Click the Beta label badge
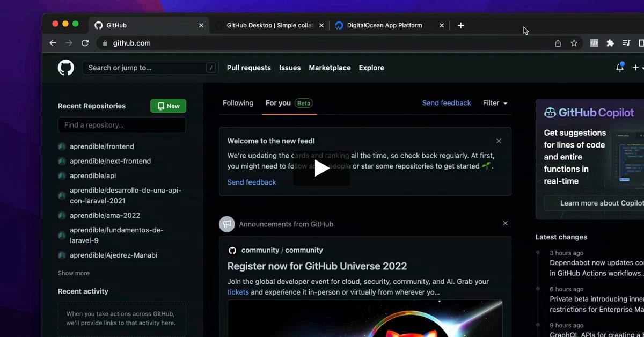This screenshot has width=644, height=337. (304, 103)
